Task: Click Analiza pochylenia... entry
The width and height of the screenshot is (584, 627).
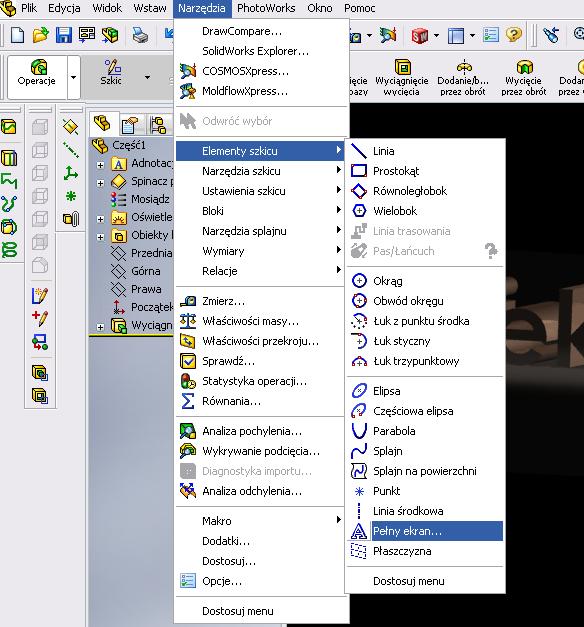Action: tap(260, 431)
